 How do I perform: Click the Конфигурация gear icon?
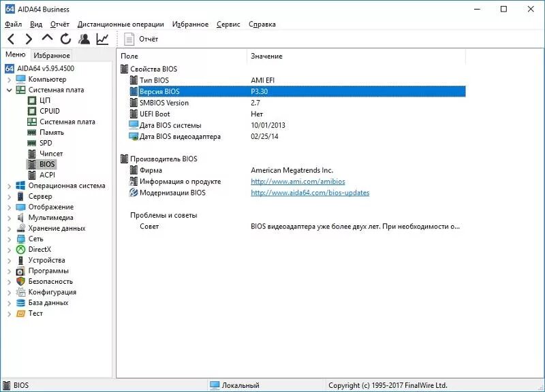click(20, 292)
